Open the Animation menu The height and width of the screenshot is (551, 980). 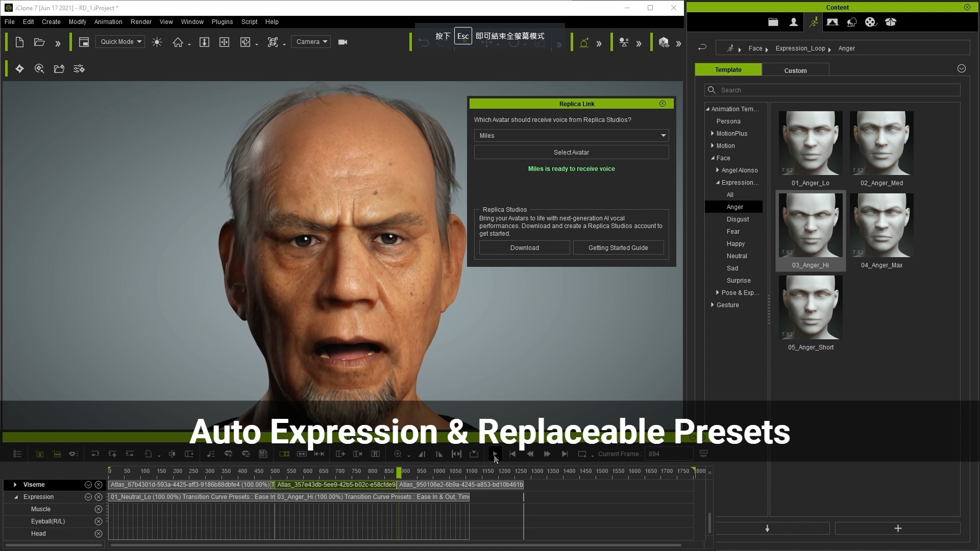108,22
